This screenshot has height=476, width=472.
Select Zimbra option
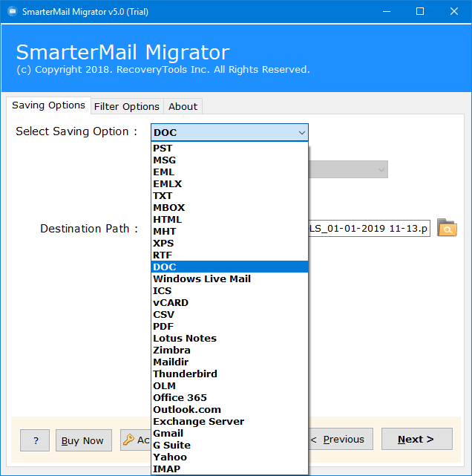point(229,350)
